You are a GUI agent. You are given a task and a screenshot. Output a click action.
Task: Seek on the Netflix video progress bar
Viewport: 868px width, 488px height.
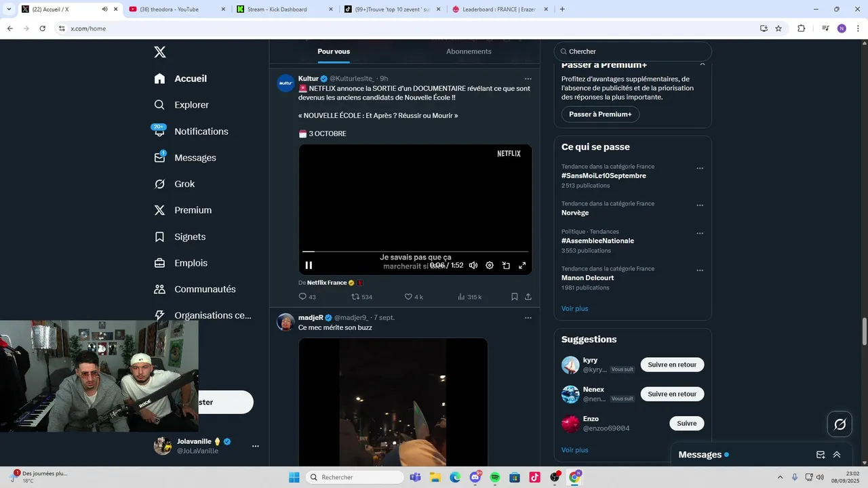coord(415,251)
